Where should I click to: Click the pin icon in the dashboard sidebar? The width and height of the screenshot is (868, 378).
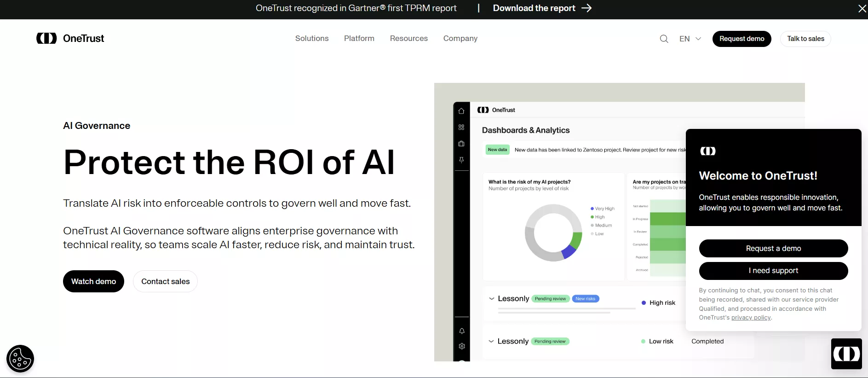[461, 160]
